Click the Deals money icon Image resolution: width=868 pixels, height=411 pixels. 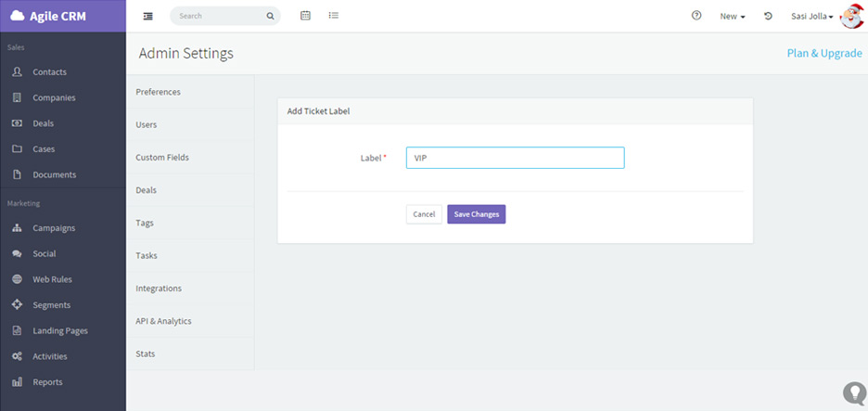[x=18, y=123]
